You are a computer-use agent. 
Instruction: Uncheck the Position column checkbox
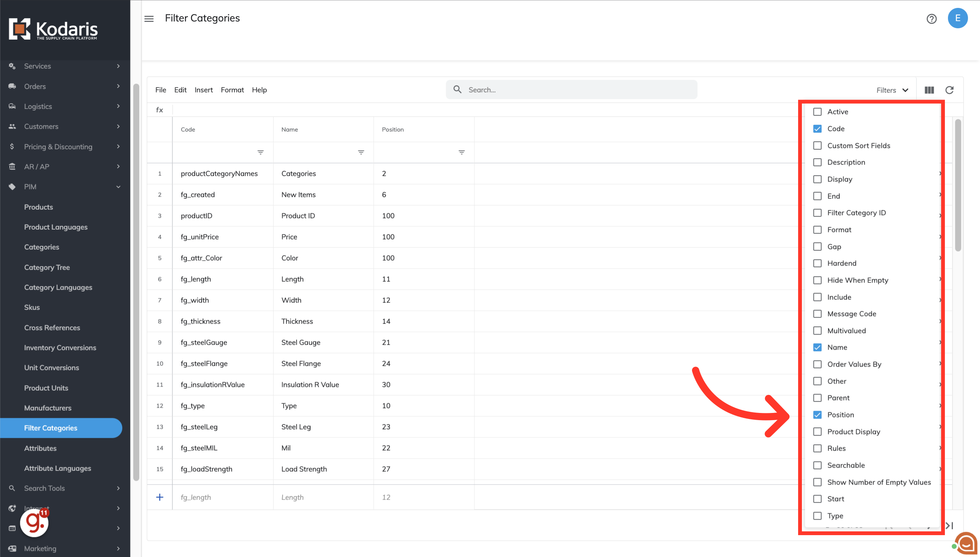[817, 415]
